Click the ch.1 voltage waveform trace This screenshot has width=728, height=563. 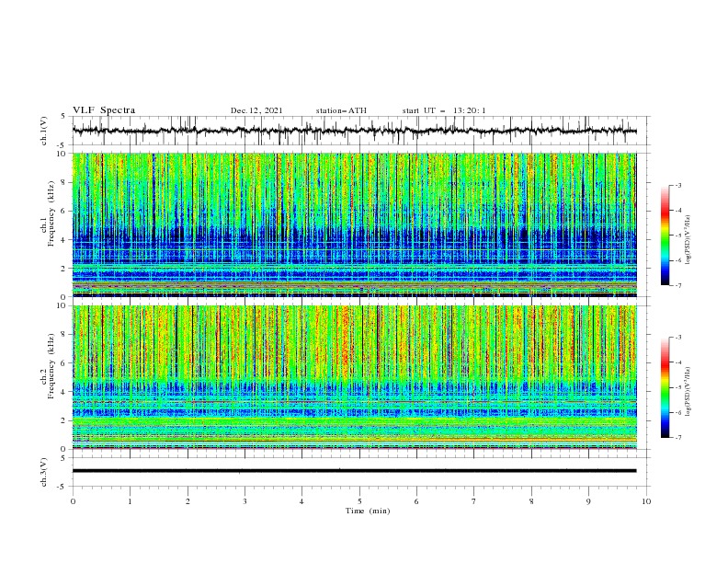355,131
